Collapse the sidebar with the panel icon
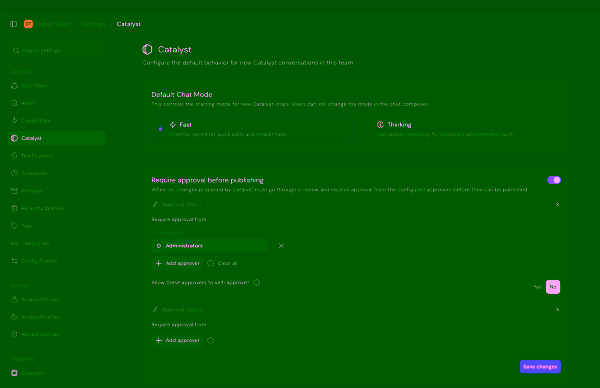The height and width of the screenshot is (388, 600). [13, 24]
